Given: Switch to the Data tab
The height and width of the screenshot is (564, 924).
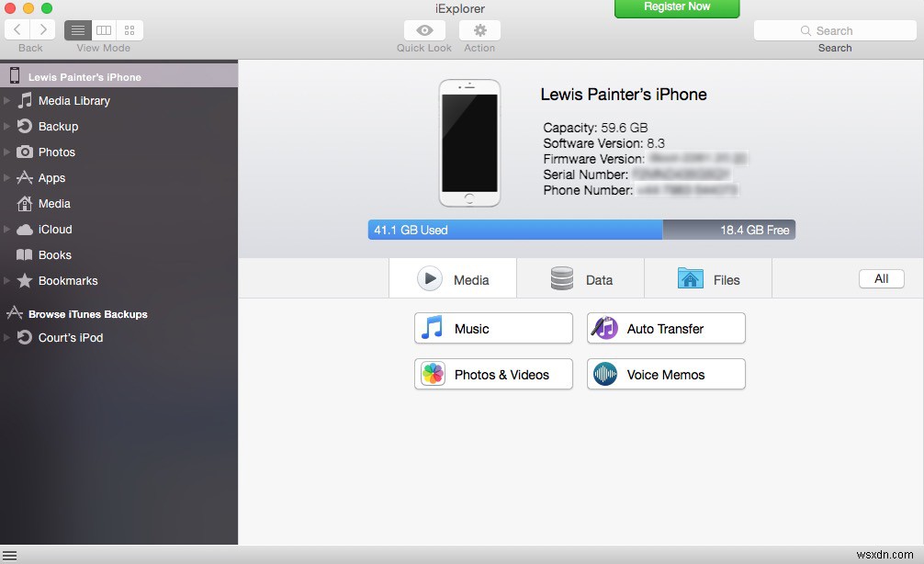Looking at the screenshot, I should tap(580, 277).
